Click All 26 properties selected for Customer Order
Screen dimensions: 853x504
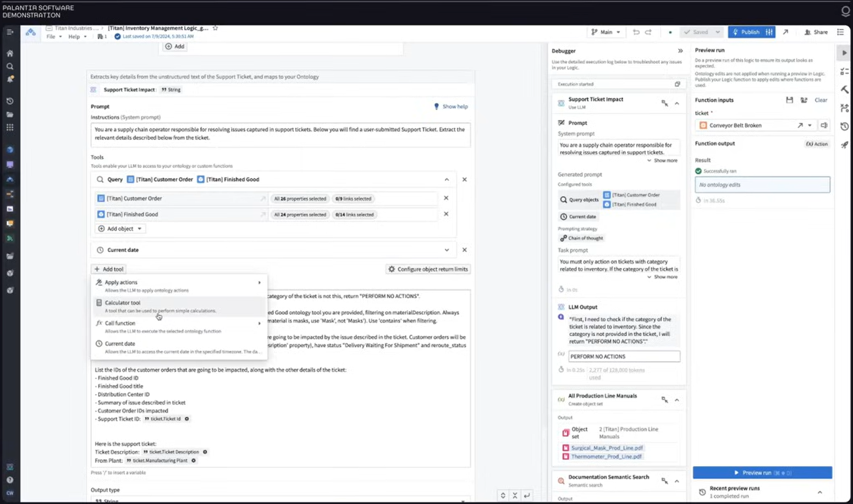click(300, 198)
